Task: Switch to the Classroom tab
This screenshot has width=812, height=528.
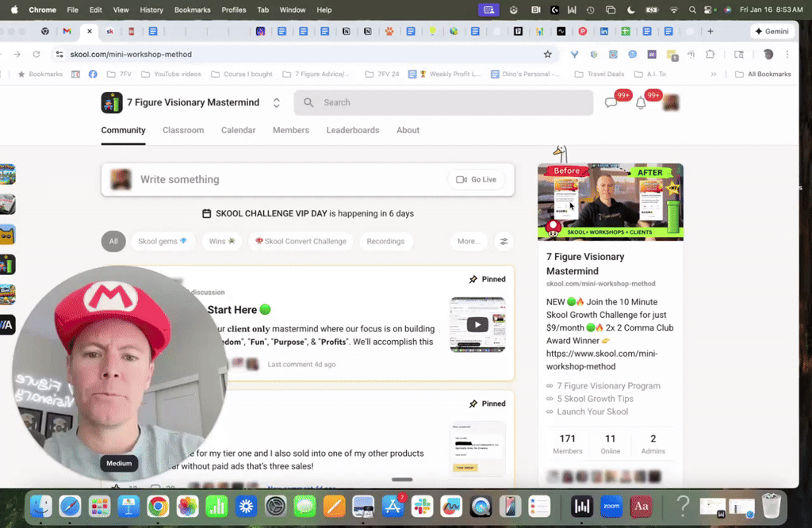Action: coord(183,131)
